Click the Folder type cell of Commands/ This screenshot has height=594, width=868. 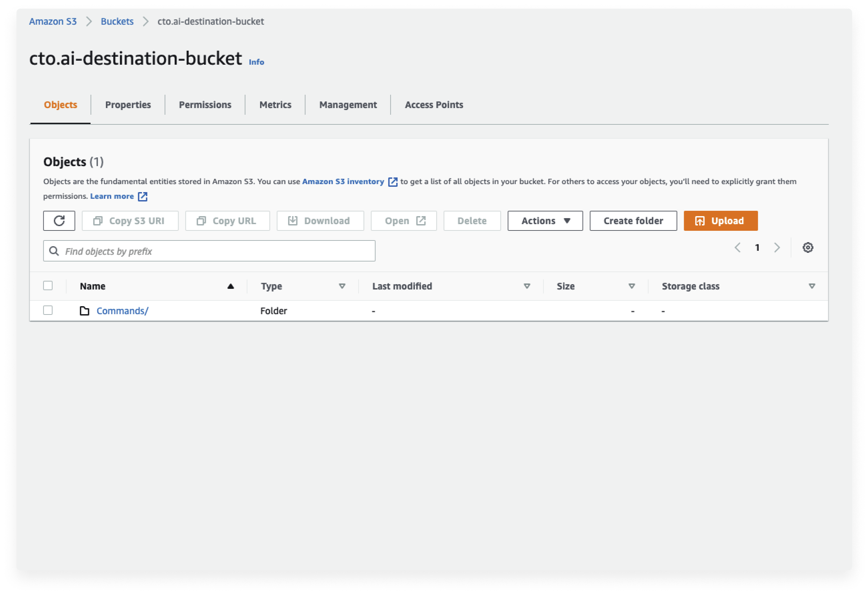pyautogui.click(x=274, y=311)
